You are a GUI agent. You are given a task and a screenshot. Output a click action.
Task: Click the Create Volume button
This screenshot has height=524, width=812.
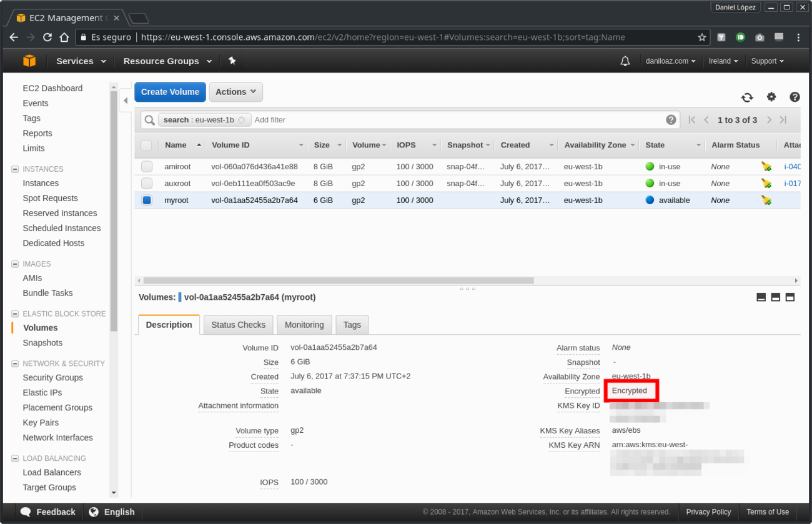tap(170, 92)
